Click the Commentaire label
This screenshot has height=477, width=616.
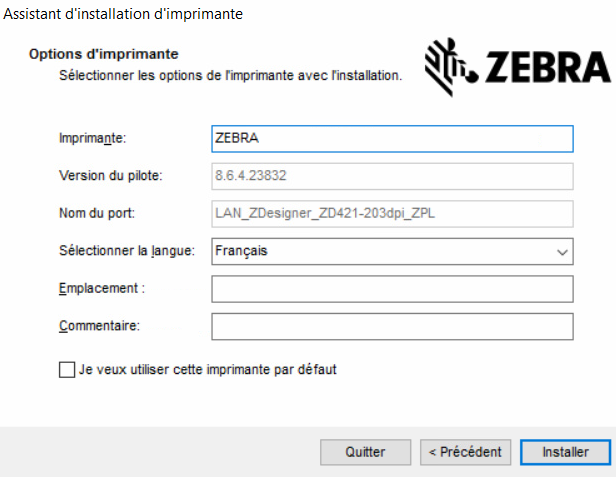click(99, 326)
